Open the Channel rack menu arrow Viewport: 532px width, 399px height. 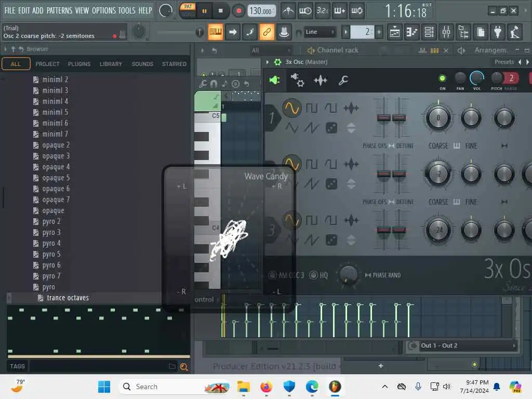203,50
